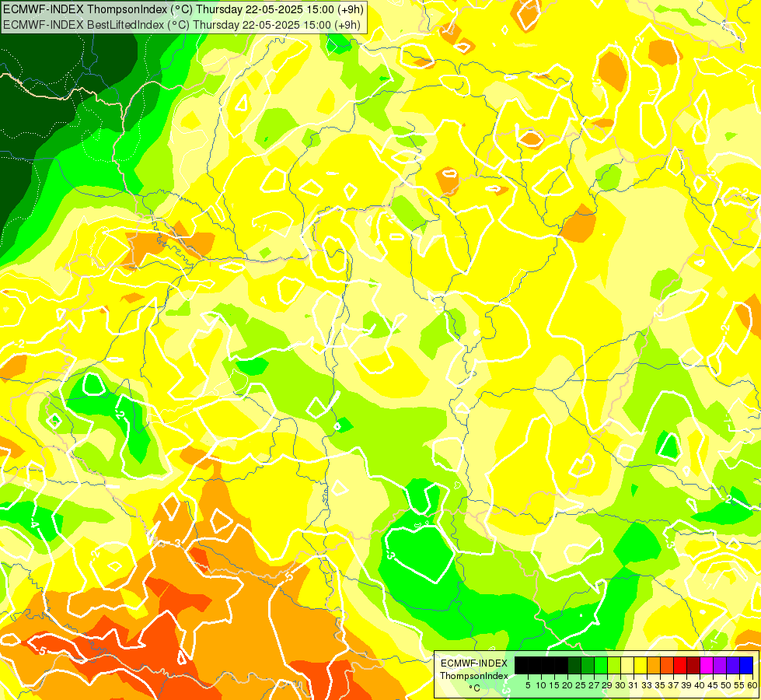Image resolution: width=761 pixels, height=700 pixels.
Task: Pick the bright green 27–29 legend swatch
Action: coord(601,665)
